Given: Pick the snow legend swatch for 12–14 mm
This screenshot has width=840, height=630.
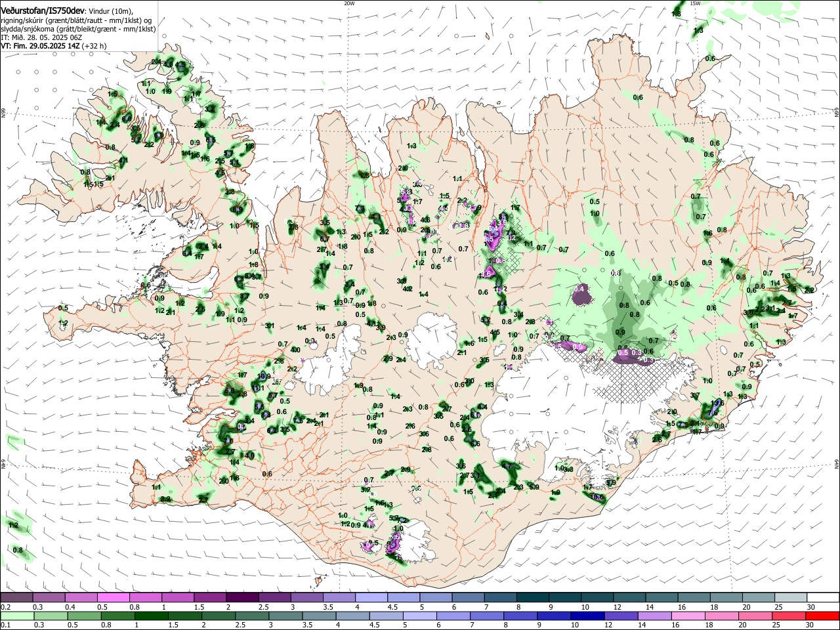Looking at the screenshot, I should (630, 598).
